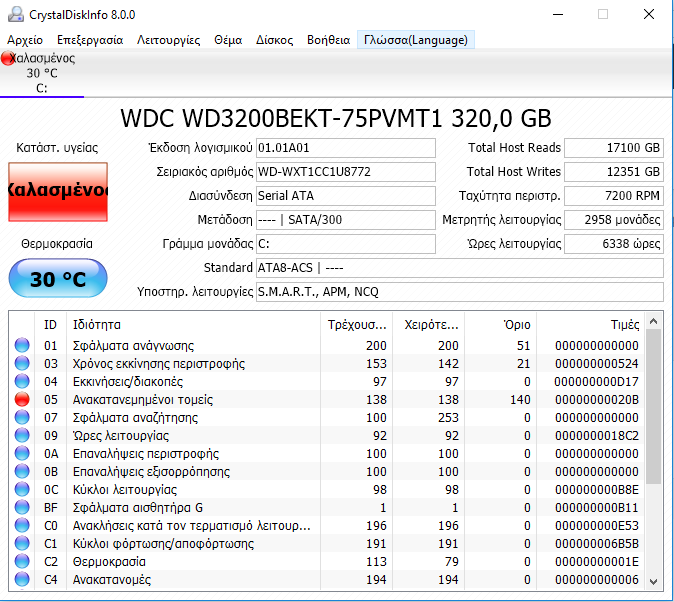Screen dimensions: 674x602
Task: Select the row Κύκλοι λειτουργίας
Action: [x=327, y=490]
